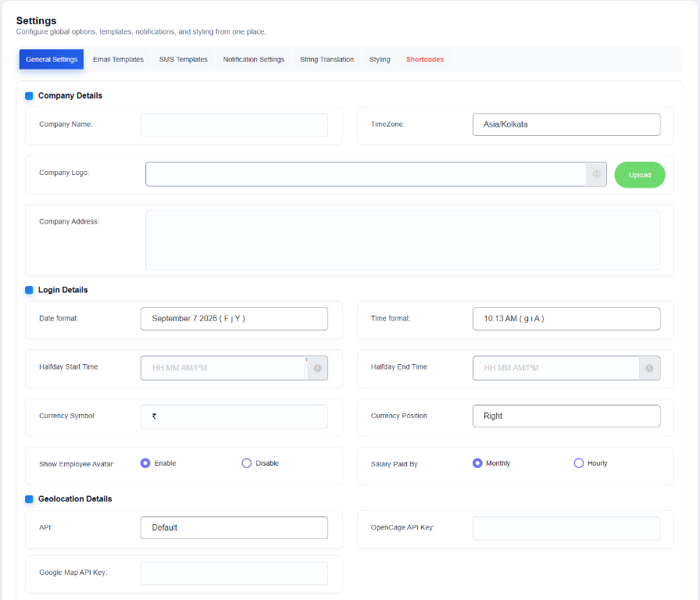
Task: Click the green Upload button
Action: coord(640,175)
